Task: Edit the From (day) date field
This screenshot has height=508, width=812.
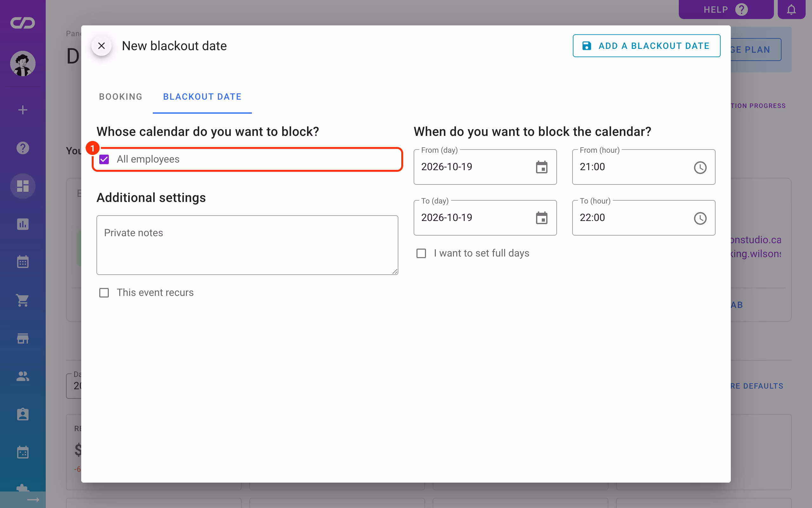Action: [485, 167]
